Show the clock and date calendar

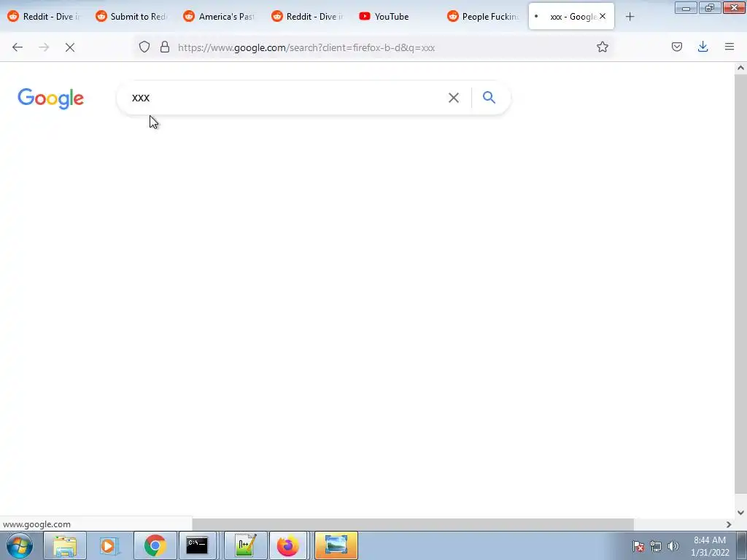[710, 546]
